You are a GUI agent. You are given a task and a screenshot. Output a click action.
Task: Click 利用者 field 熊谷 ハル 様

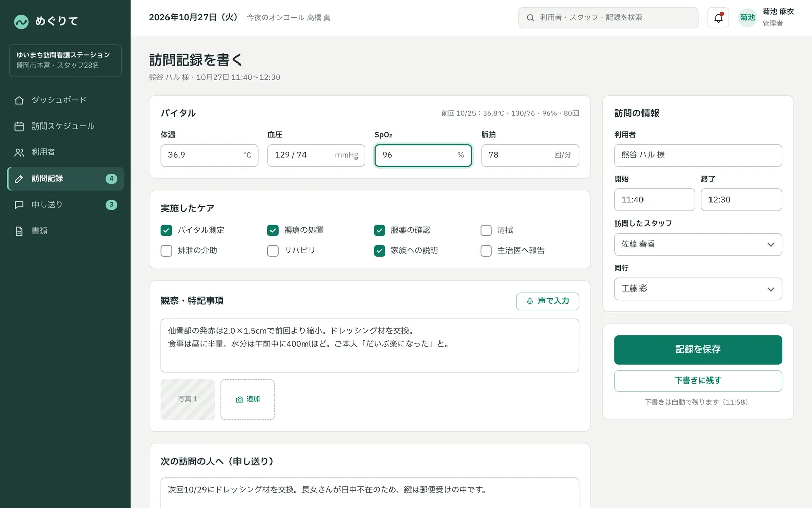pos(698,155)
